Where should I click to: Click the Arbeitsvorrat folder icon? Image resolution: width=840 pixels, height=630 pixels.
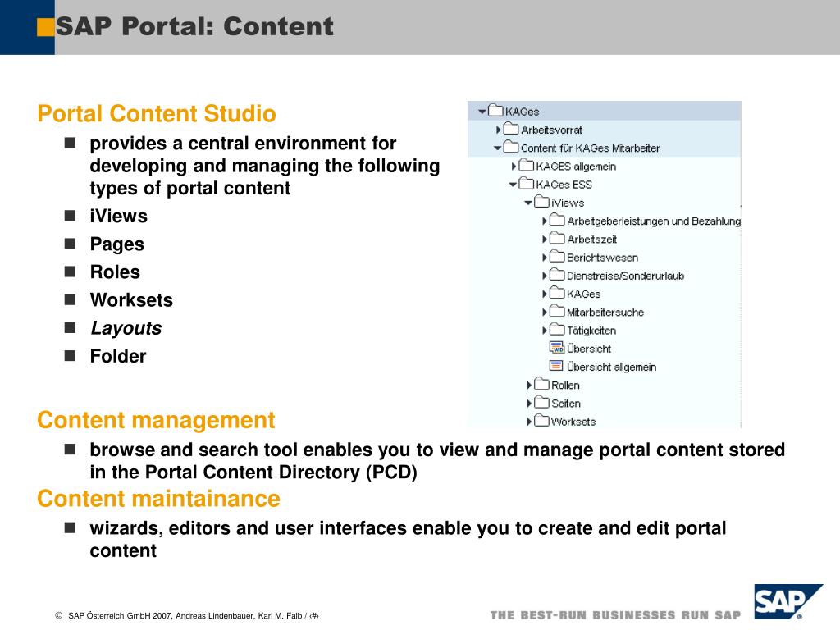(x=511, y=129)
